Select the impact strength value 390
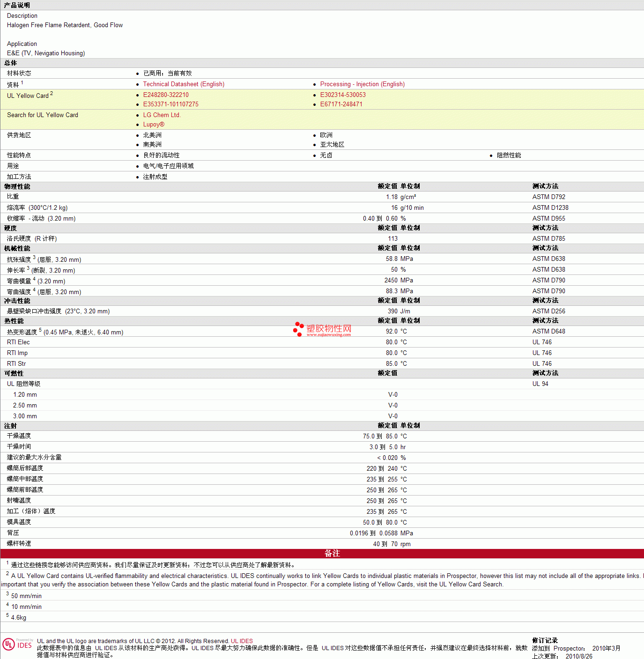Image resolution: width=644 pixels, height=659 pixels. (392, 311)
